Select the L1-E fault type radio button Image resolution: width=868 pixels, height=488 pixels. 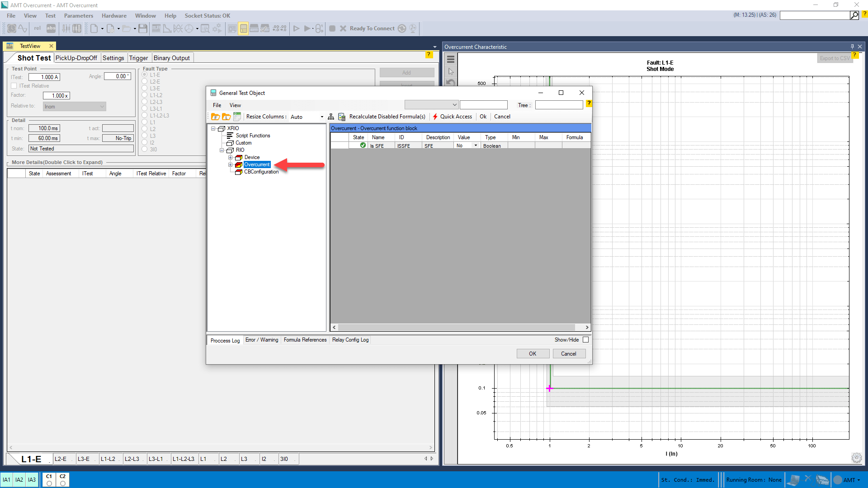click(x=145, y=75)
